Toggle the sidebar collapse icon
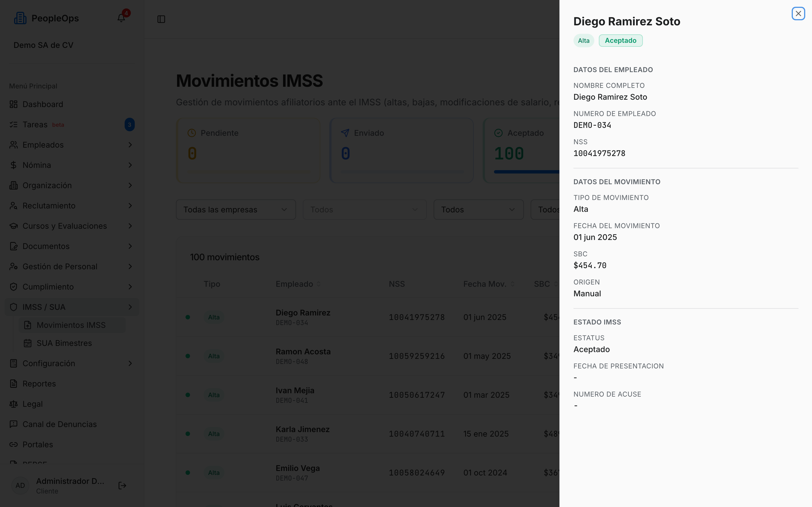Viewport: 812px width, 507px height. (161, 19)
